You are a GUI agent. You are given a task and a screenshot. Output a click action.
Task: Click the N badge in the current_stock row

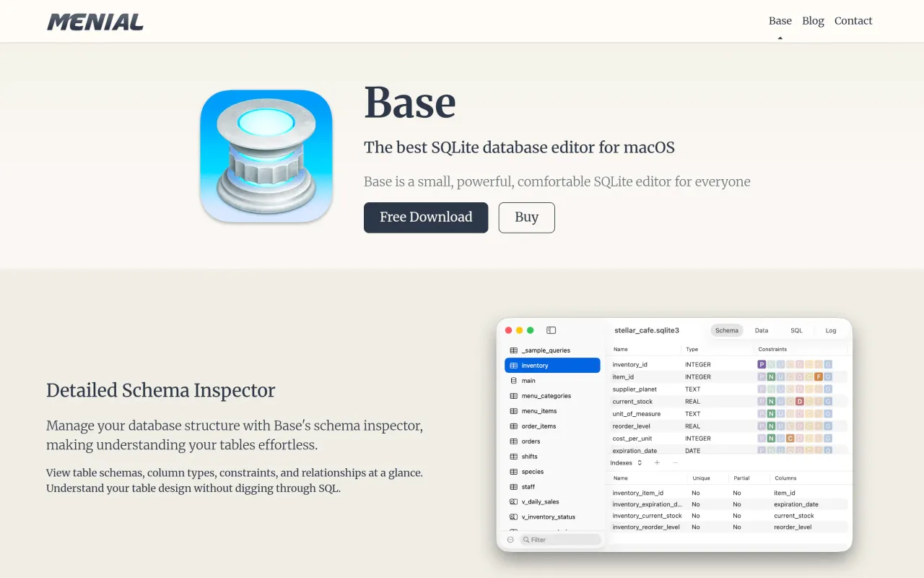tap(771, 402)
